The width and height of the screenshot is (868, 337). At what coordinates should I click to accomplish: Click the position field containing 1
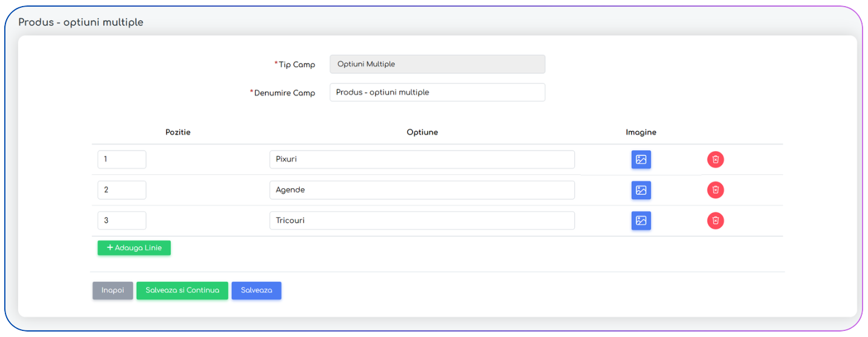click(x=122, y=160)
